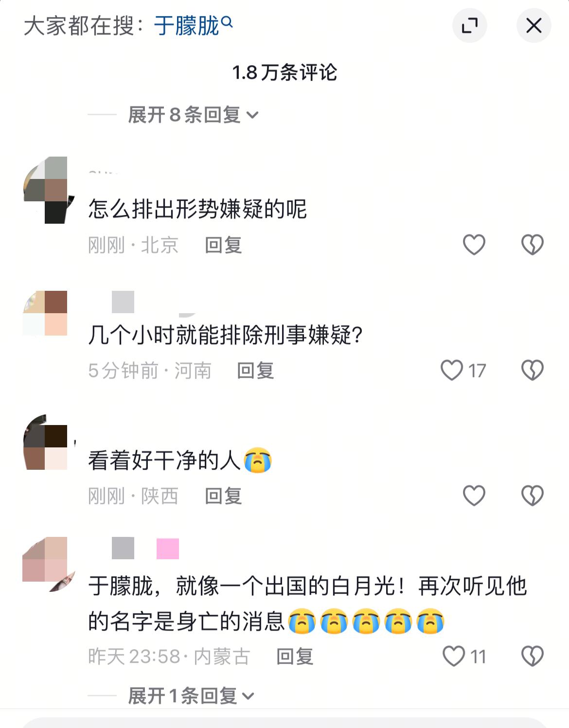Image resolution: width=569 pixels, height=728 pixels.
Task: Like the Beijing comment with the heart
Action: click(x=474, y=244)
